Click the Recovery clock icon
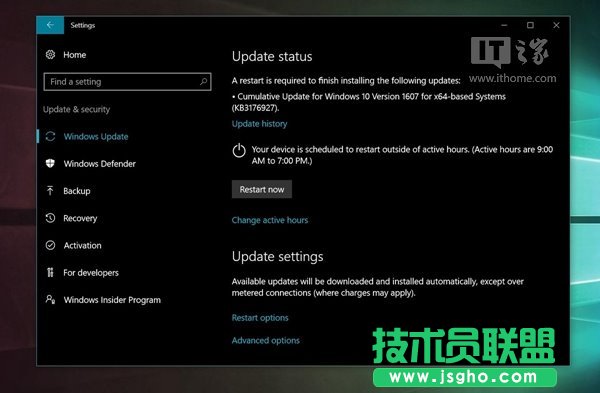Viewport: 600px width, 393px height. point(50,218)
